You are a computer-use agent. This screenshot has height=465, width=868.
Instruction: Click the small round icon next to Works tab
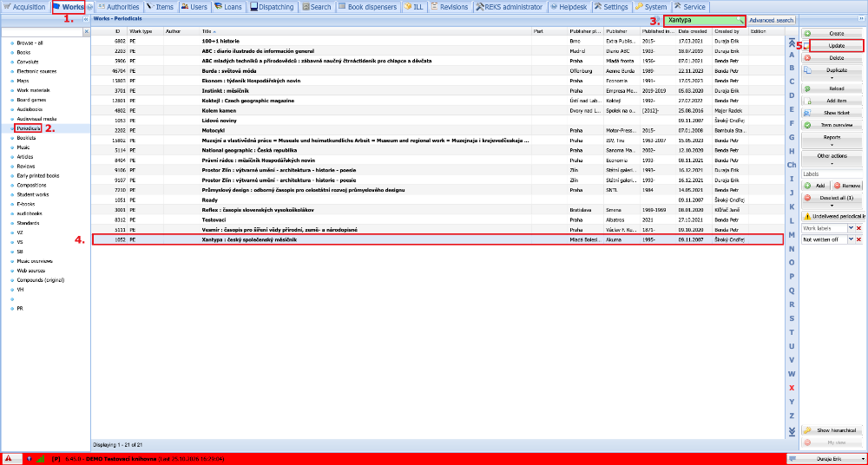[x=89, y=7]
